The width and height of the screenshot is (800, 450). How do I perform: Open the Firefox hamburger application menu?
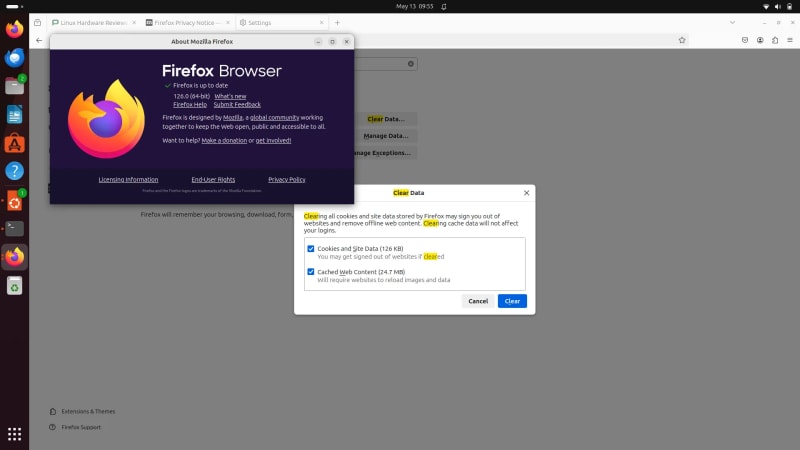[x=790, y=40]
